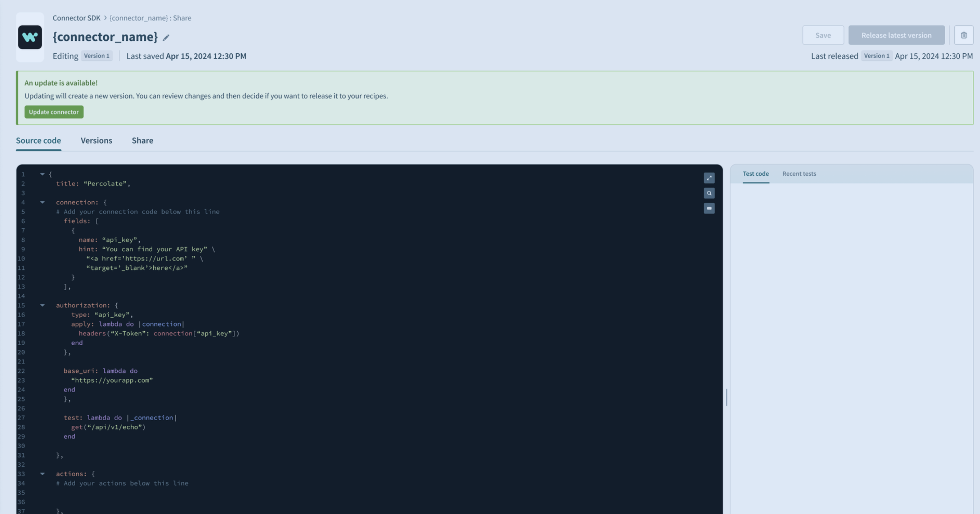
Task: Click the Update connector button
Action: (x=54, y=112)
